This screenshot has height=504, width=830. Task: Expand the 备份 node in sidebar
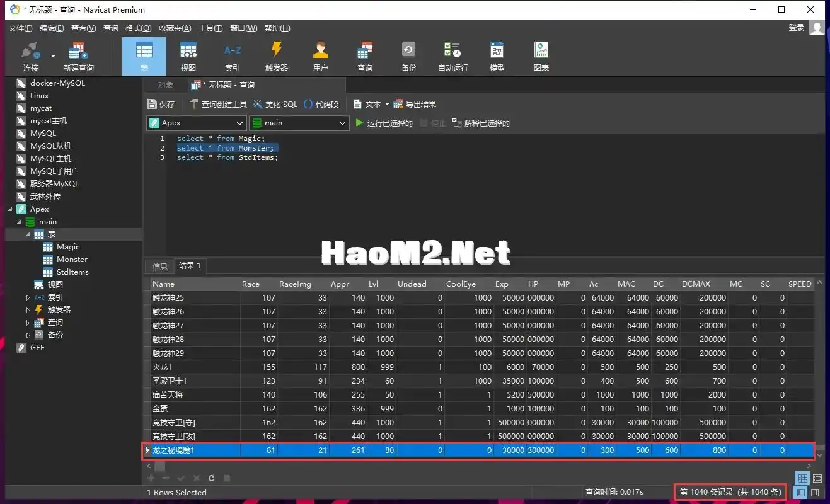[28, 335]
